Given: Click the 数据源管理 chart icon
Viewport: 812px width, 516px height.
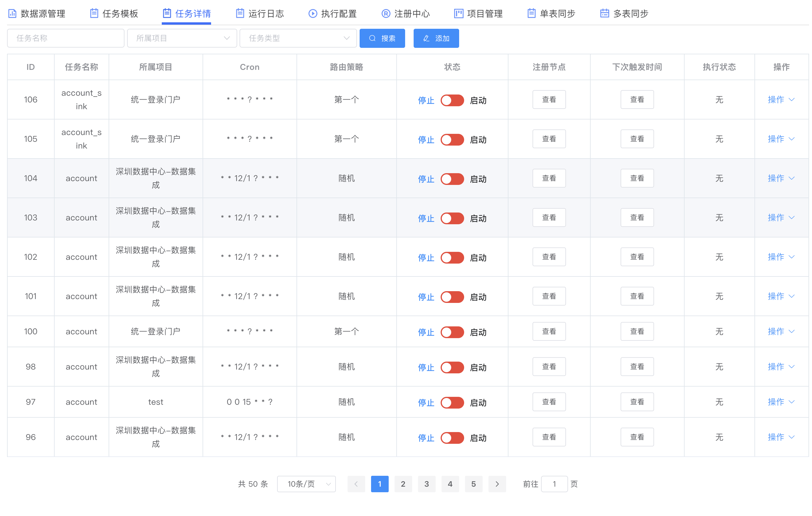Looking at the screenshot, I should [x=12, y=14].
